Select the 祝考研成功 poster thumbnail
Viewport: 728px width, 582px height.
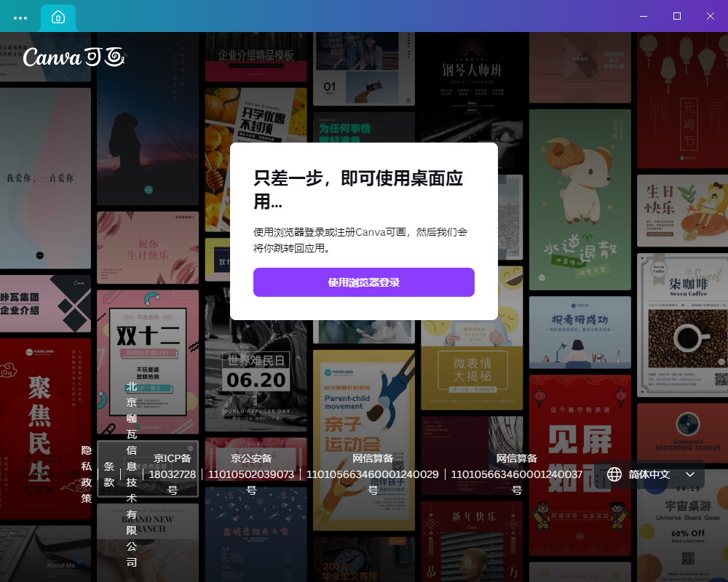tap(580, 332)
